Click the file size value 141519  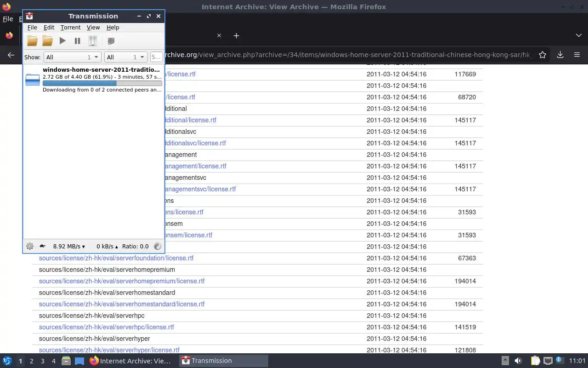click(465, 327)
